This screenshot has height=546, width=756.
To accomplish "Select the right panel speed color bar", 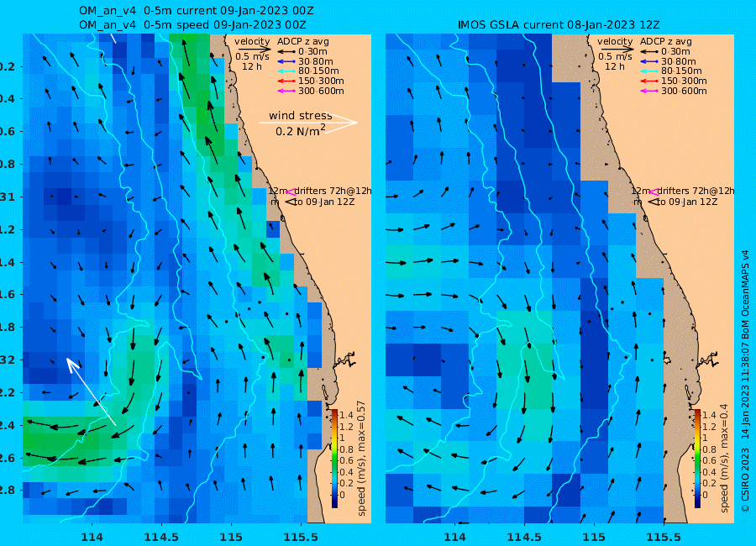I will pos(697,458).
